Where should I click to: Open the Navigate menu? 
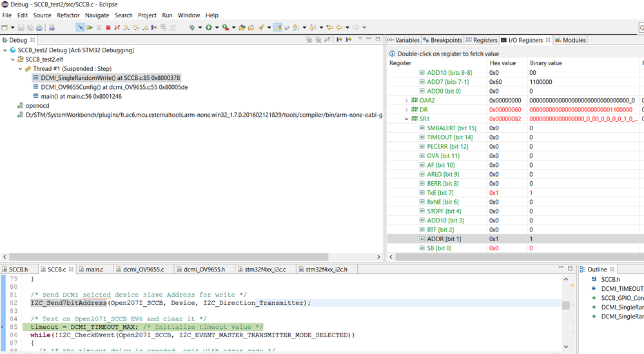[x=97, y=15]
